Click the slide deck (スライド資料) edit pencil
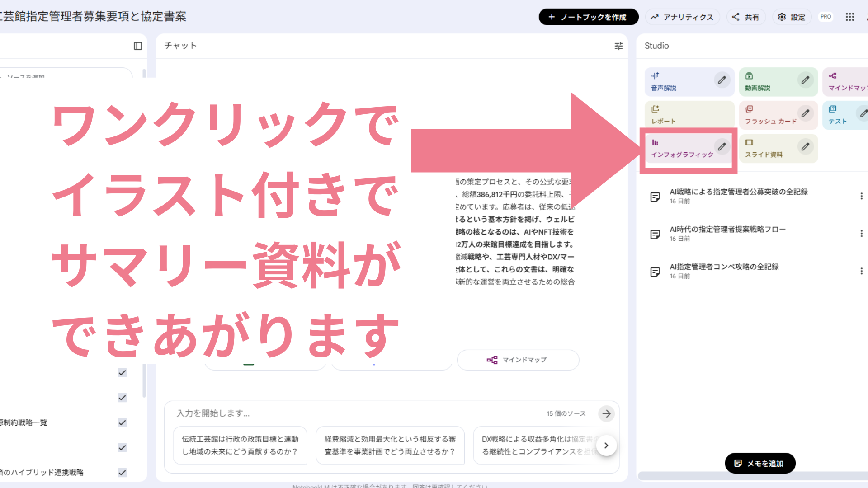 tap(805, 147)
